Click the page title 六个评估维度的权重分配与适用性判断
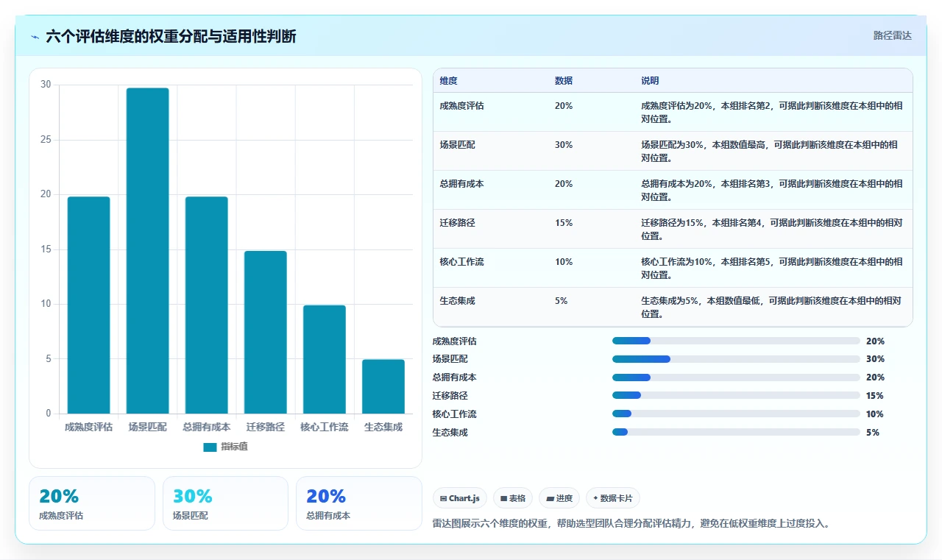 pyautogui.click(x=171, y=37)
